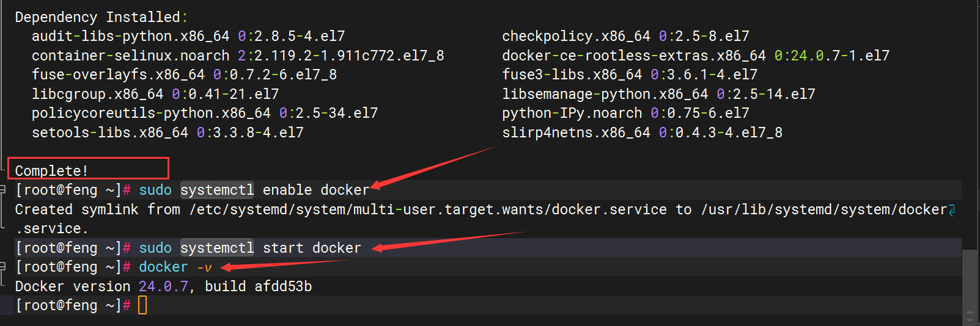Click the container-selinux.noarch package name

tap(130, 56)
